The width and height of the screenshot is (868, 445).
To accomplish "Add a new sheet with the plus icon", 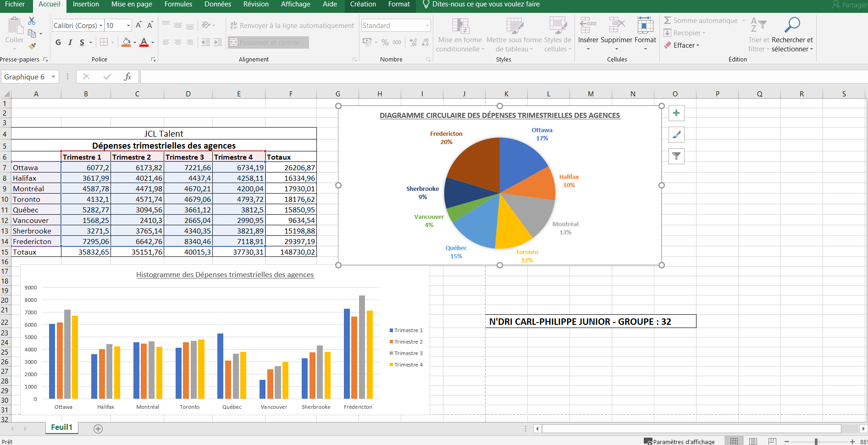I will pos(98,428).
